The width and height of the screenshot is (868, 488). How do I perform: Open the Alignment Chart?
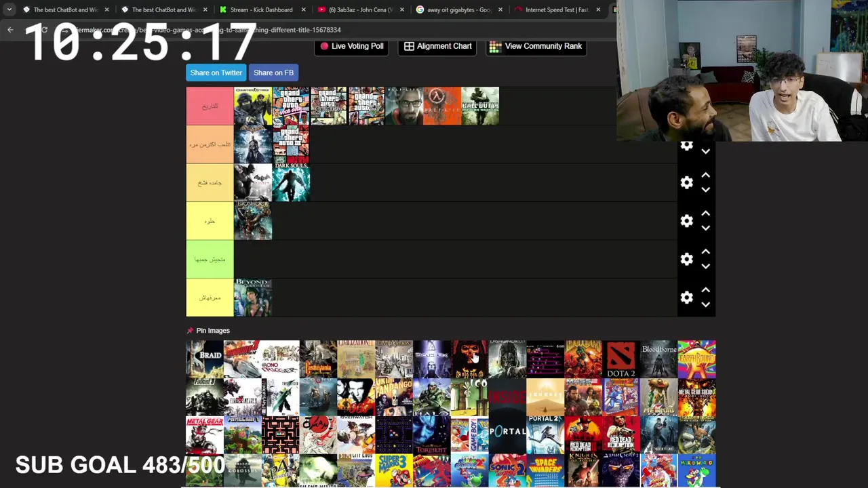coord(437,46)
